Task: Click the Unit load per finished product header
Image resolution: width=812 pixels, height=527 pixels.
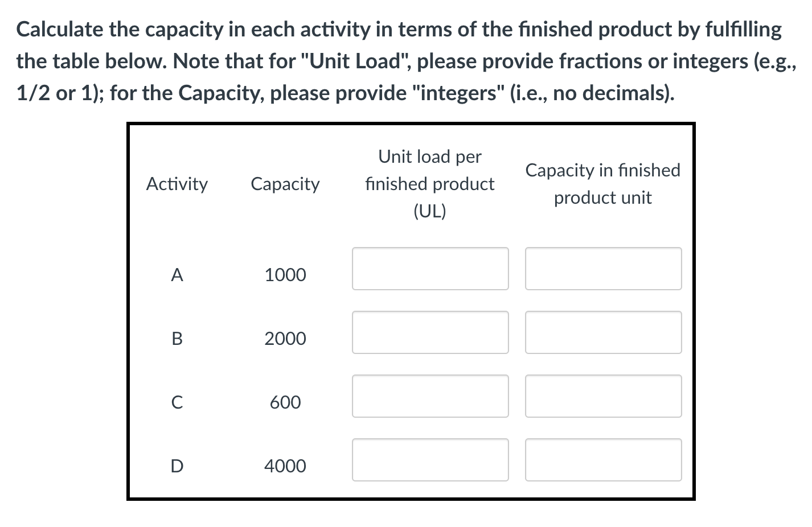Action: pyautogui.click(x=429, y=183)
